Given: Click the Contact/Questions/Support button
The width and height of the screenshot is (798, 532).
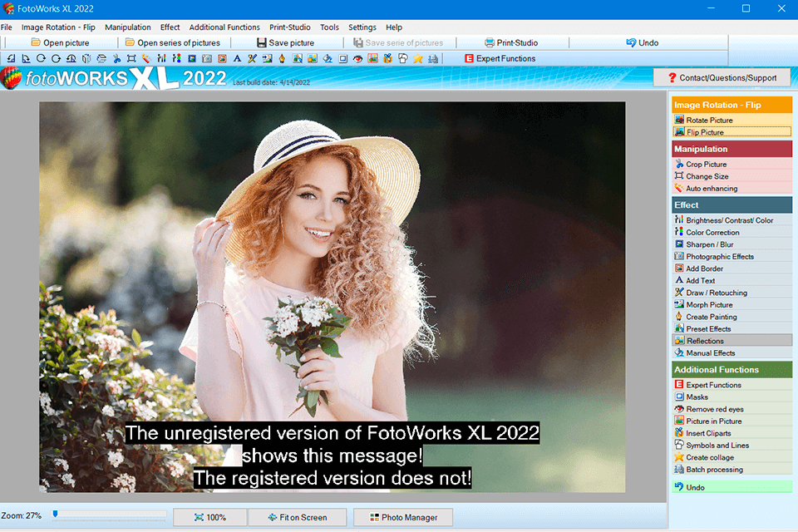Looking at the screenshot, I should [x=722, y=78].
